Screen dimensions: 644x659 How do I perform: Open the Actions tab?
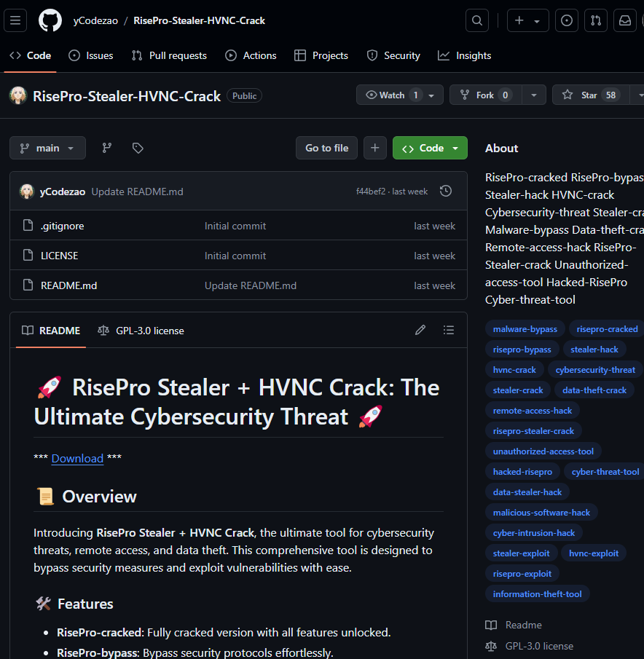point(251,55)
